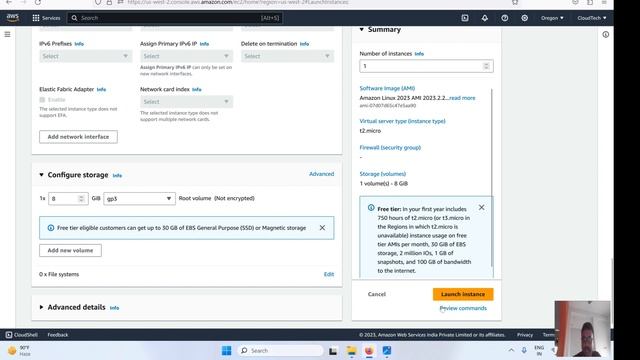Open File Explorer from the taskbar

click(351, 351)
